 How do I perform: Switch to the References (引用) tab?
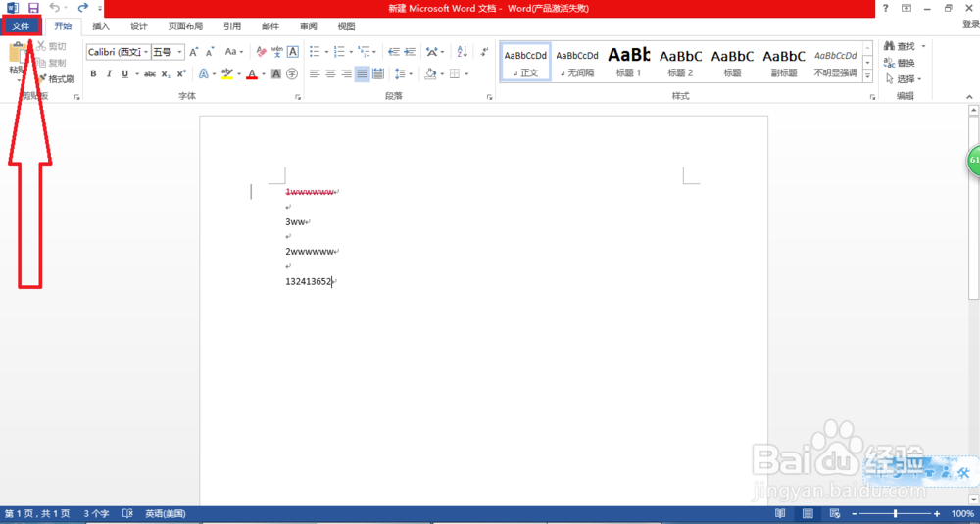tap(232, 26)
